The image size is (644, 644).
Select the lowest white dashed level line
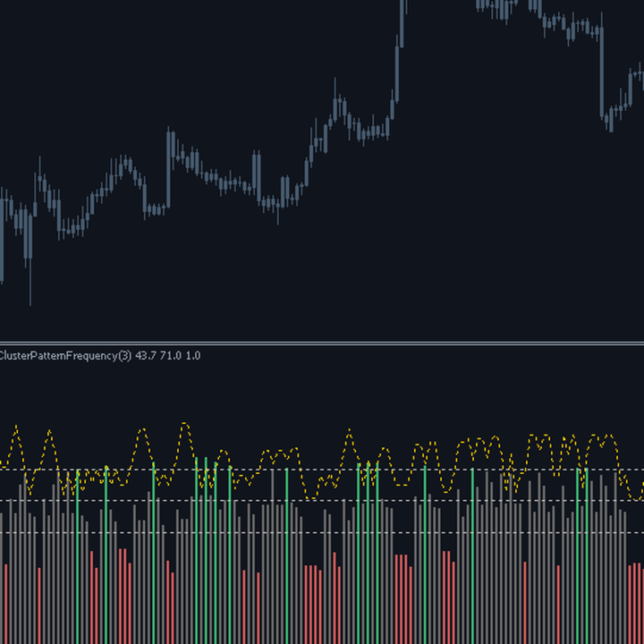click(322, 533)
